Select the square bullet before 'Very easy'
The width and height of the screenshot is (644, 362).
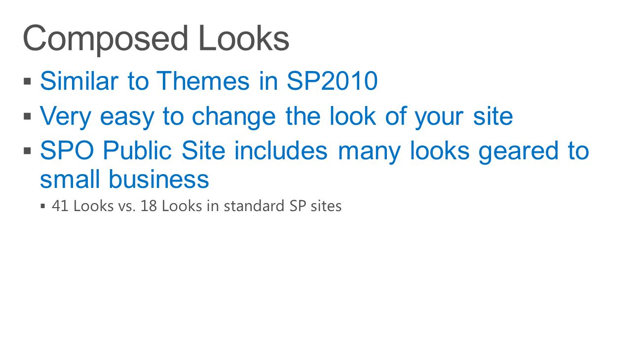click(x=27, y=116)
